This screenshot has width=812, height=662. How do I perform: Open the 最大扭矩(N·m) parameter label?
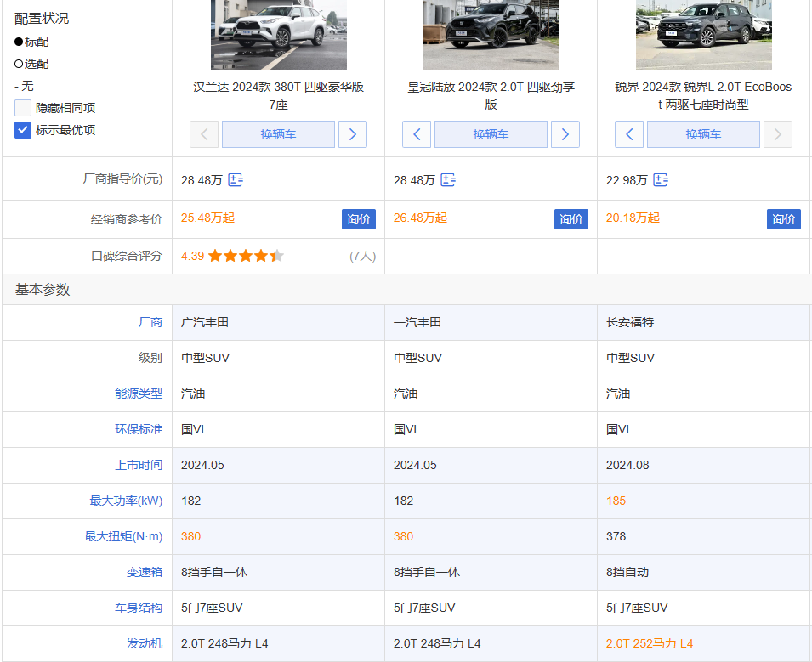pyautogui.click(x=123, y=536)
